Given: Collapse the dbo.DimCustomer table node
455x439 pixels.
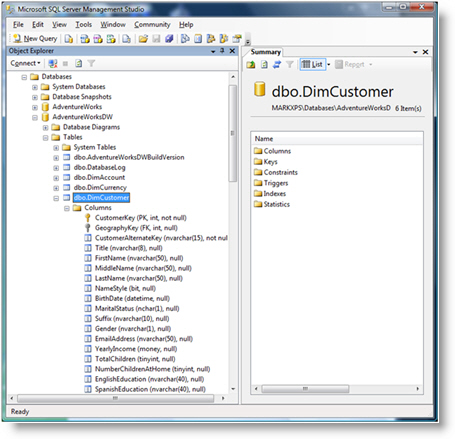Looking at the screenshot, I should (x=56, y=198).
